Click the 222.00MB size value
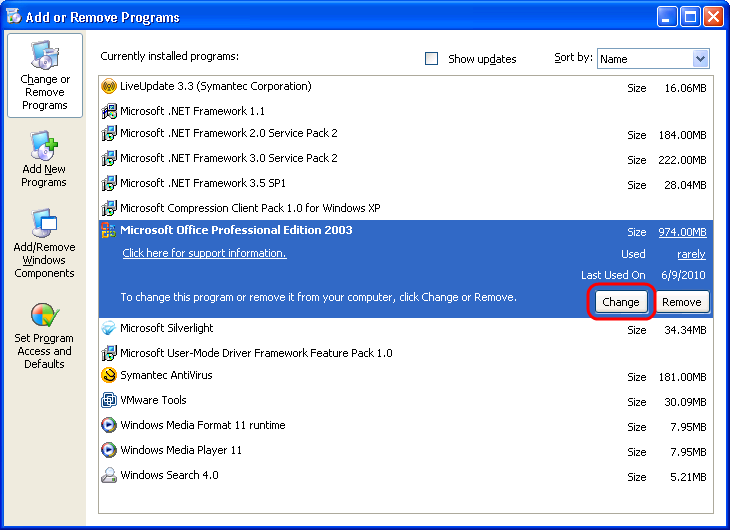This screenshot has width=730, height=530. click(x=683, y=160)
